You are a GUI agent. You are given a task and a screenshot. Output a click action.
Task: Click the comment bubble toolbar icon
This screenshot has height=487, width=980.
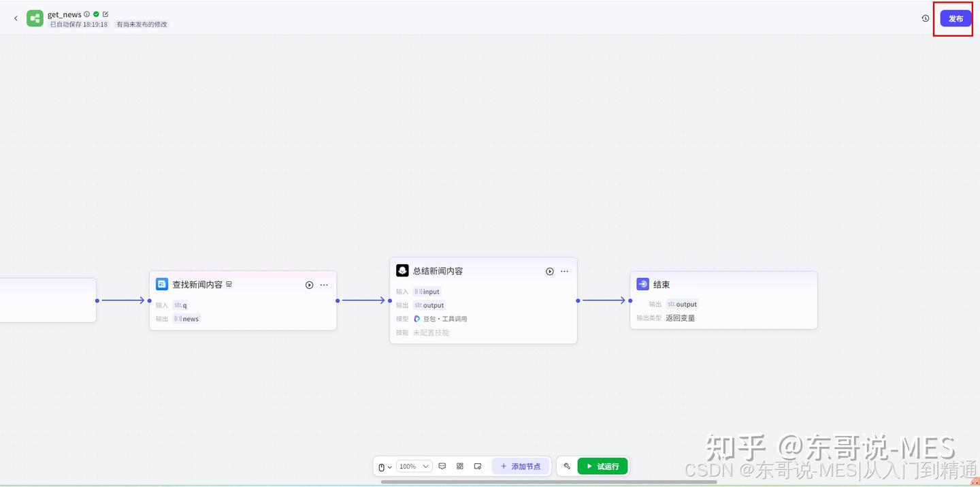click(442, 467)
